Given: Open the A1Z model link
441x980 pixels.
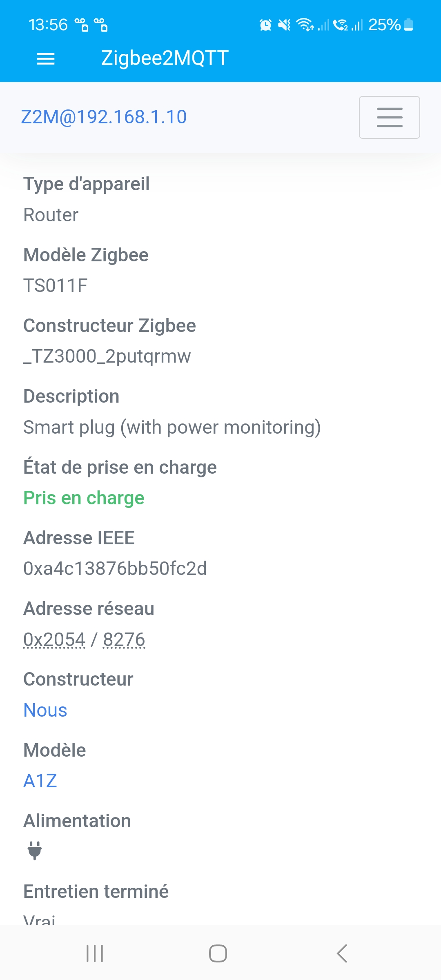Looking at the screenshot, I should [40, 781].
